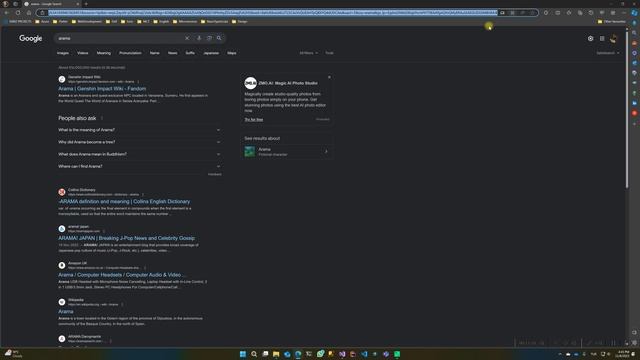This screenshot has height=360, width=640.
Task: Open the Google apps grid
Action: tap(602, 38)
